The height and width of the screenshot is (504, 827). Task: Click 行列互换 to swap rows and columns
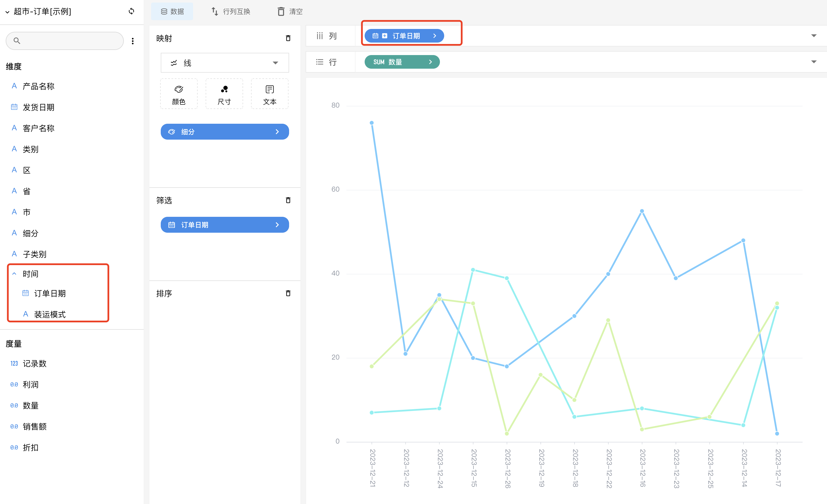231,11
